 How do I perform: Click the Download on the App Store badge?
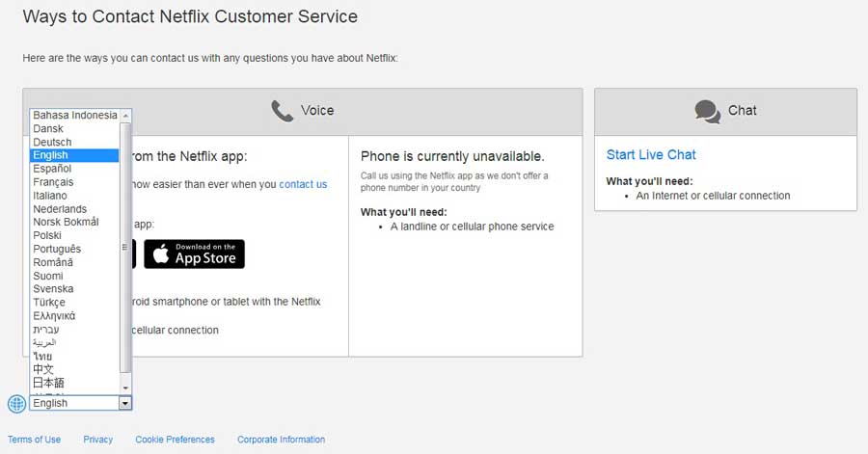(194, 254)
